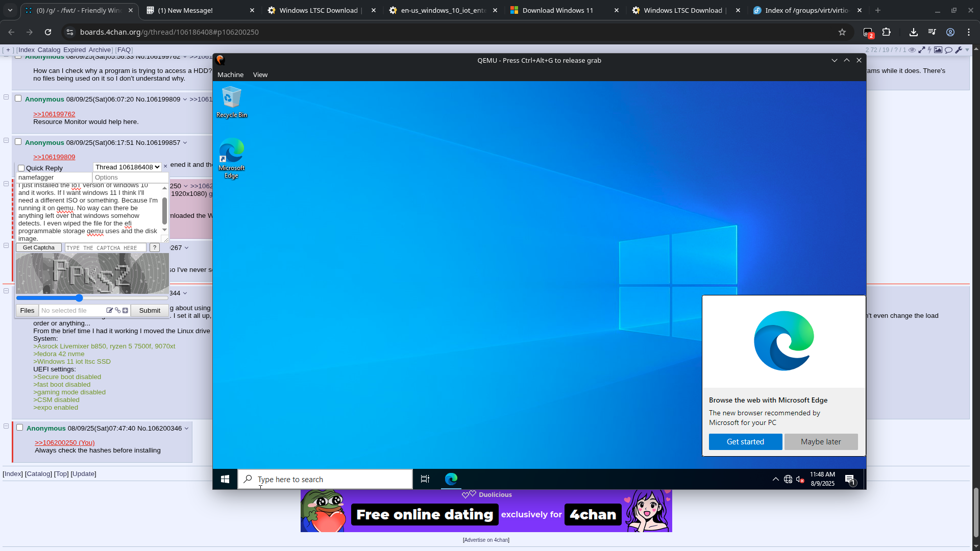The height and width of the screenshot is (551, 980).
Task: Collapse post No.106200346 with minus toggle
Action: (6, 426)
